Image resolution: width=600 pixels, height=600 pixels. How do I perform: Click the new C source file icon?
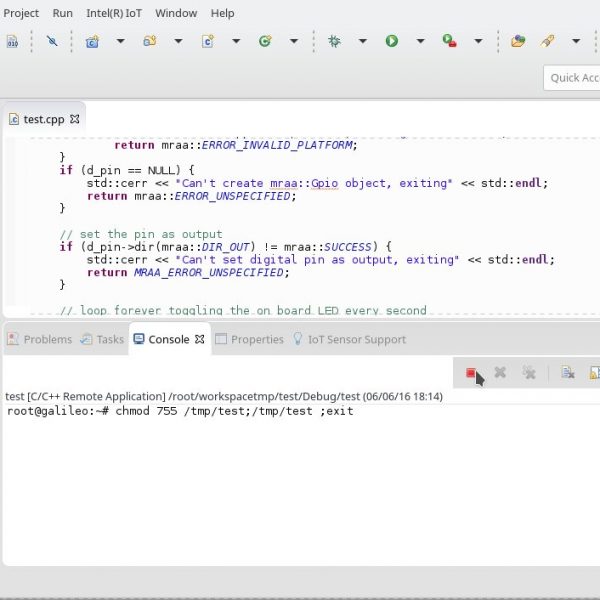coord(207,41)
